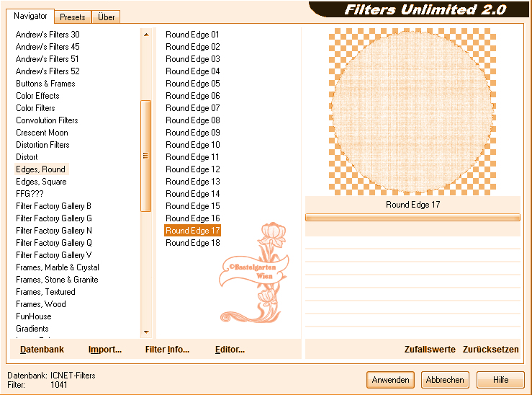This screenshot has height=395, width=532.
Task: Select Frames, Stone & Granite category
Action: [57, 280]
